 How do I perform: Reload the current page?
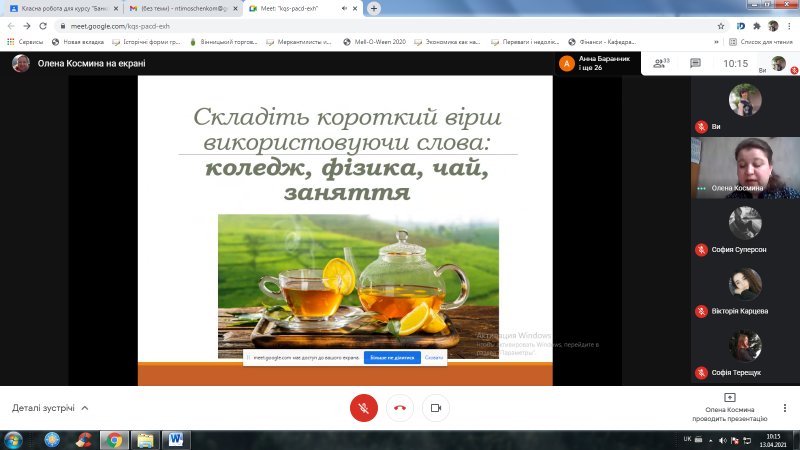pyautogui.click(x=43, y=26)
